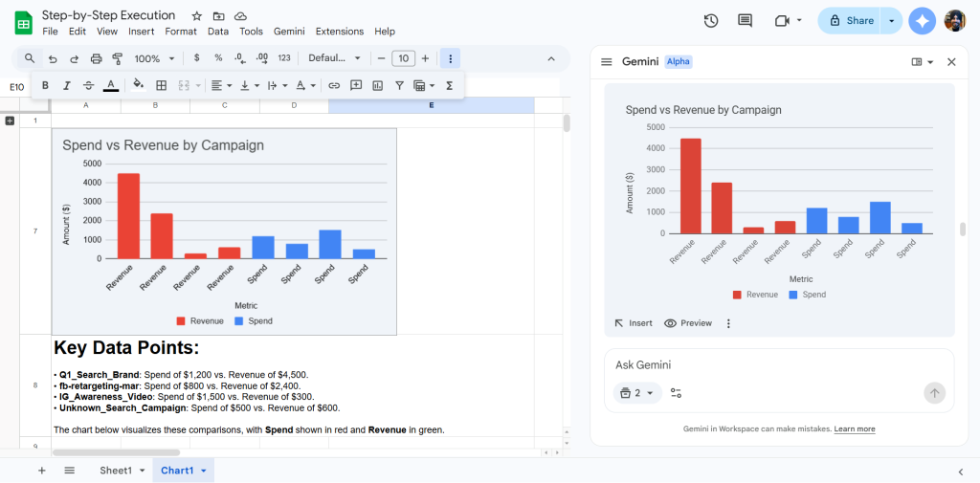The width and height of the screenshot is (980, 483).
Task: Click the functions sigma icon
Action: click(x=449, y=85)
